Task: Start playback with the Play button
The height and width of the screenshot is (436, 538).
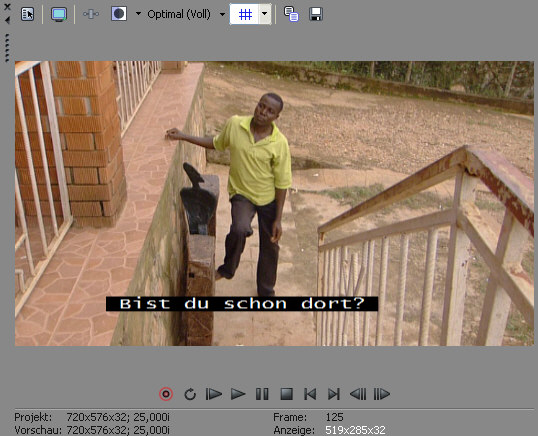Action: tap(238, 394)
